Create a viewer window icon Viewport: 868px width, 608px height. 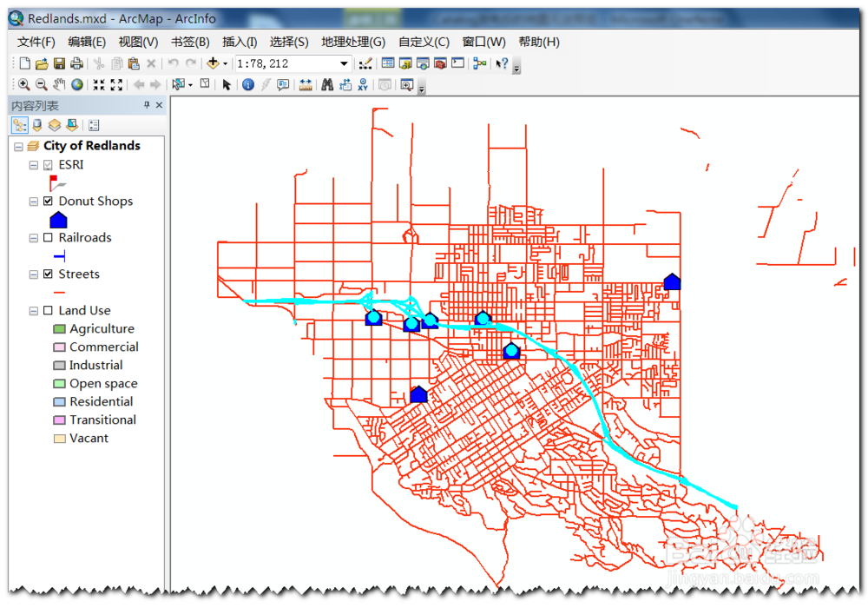(x=407, y=85)
